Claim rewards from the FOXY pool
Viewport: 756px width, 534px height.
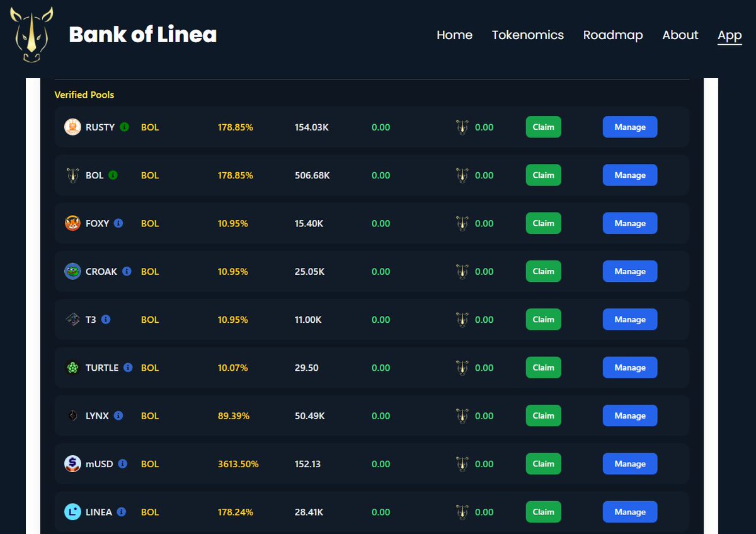coord(543,223)
